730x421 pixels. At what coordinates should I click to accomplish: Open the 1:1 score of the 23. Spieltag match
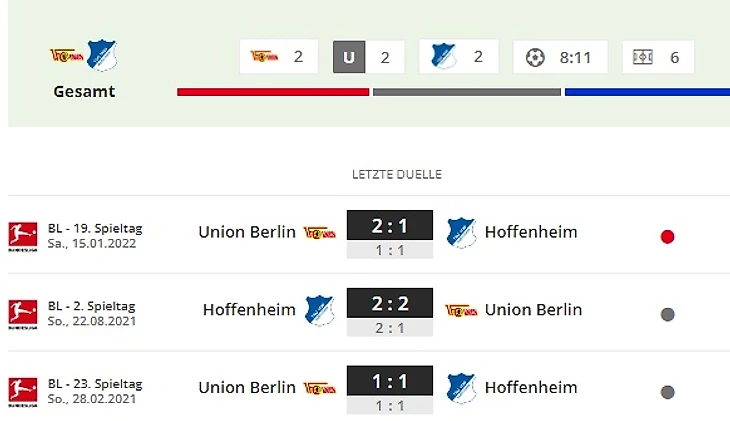point(389,382)
